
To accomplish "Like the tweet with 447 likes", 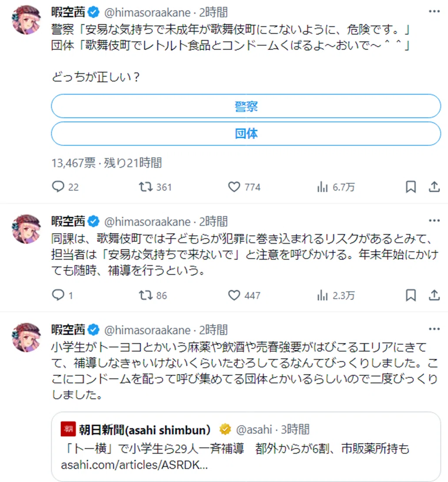I will pyautogui.click(x=244, y=295).
